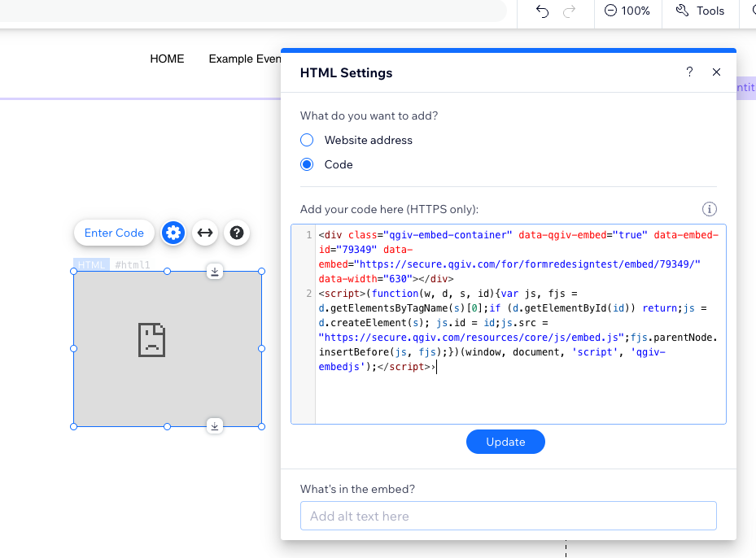Viewport: 756px width, 558px height.
Task: Click the info icon next to code label
Action: (710, 209)
